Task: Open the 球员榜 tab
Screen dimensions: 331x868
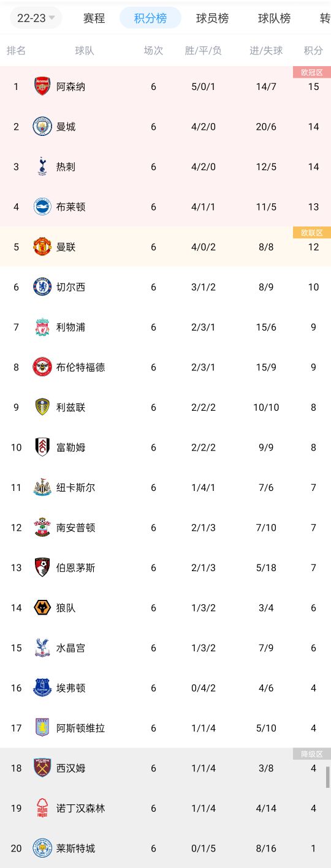Action: click(x=212, y=18)
